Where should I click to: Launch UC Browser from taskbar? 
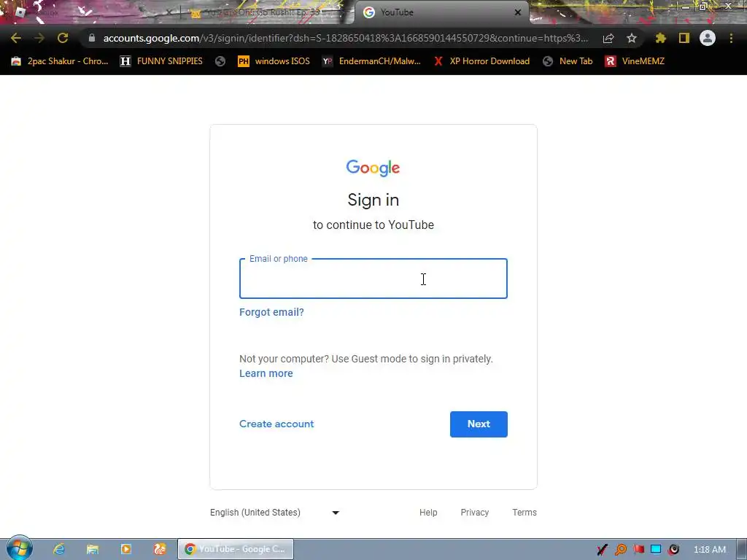[x=160, y=549]
